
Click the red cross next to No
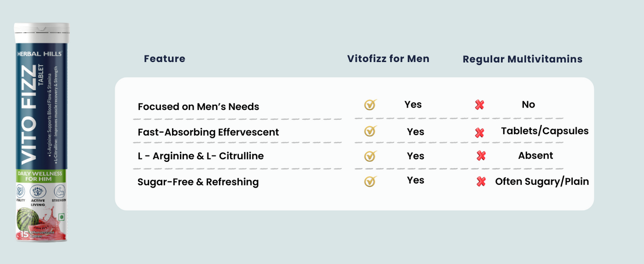click(x=479, y=105)
